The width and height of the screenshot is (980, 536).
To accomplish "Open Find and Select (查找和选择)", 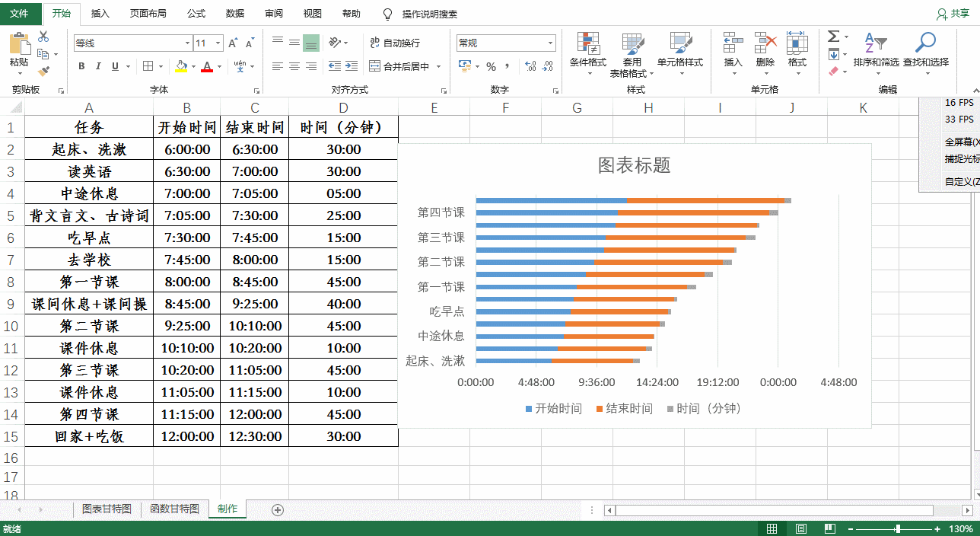I will click(x=926, y=55).
